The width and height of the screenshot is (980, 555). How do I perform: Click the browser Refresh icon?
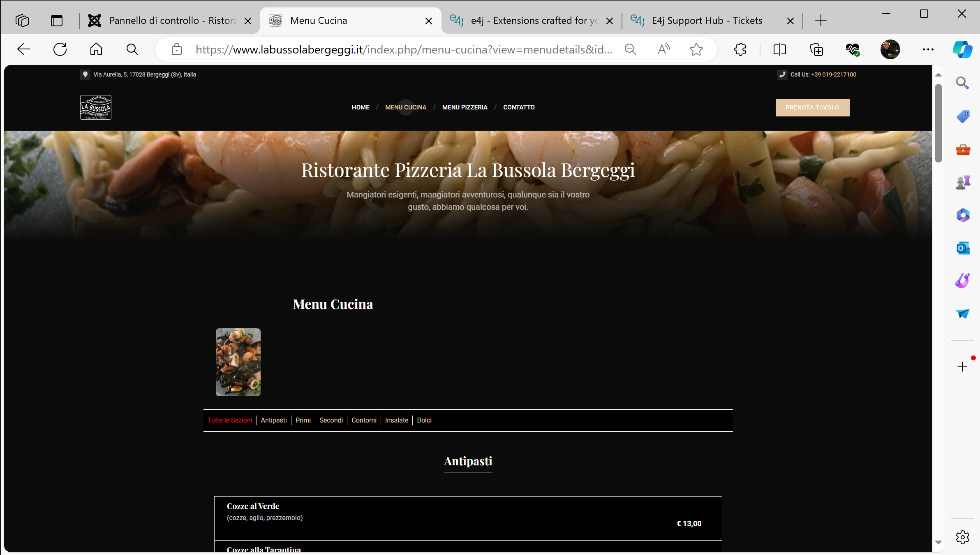pos(60,49)
